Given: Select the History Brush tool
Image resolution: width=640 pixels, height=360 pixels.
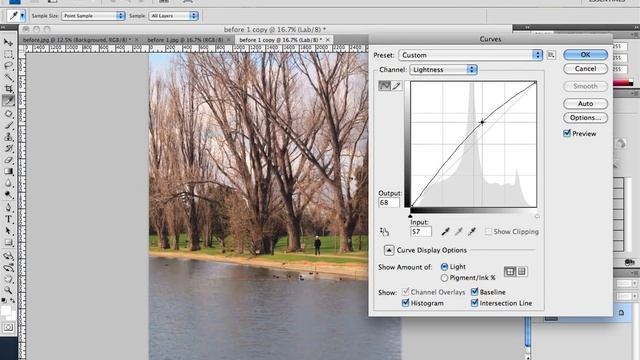Looking at the screenshot, I should tap(8, 149).
